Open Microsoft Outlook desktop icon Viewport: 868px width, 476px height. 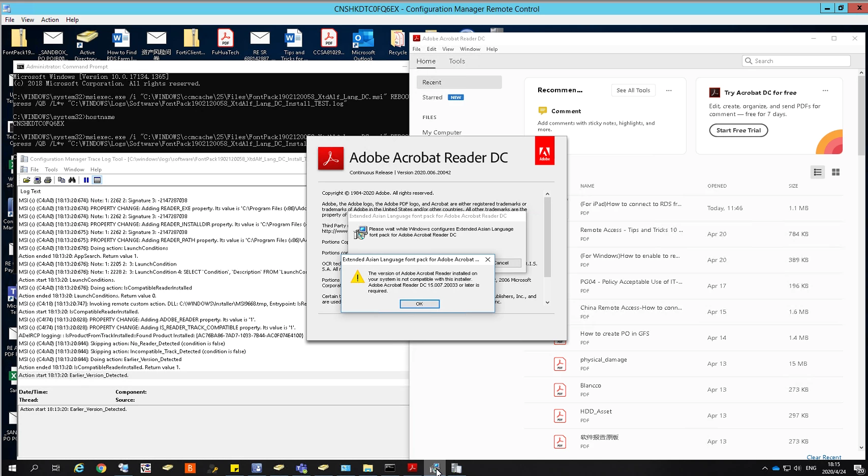tap(363, 45)
